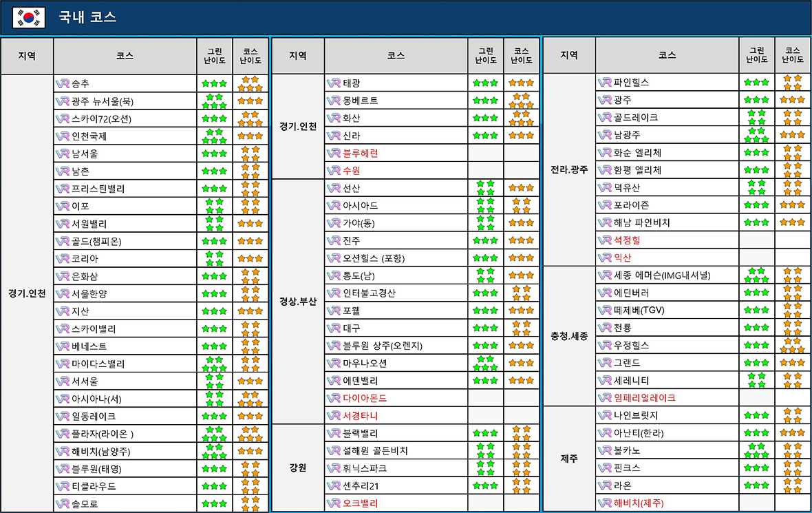The image size is (812, 513).
Task: Click the VR icon beside 선산
Action: pyautogui.click(x=334, y=188)
